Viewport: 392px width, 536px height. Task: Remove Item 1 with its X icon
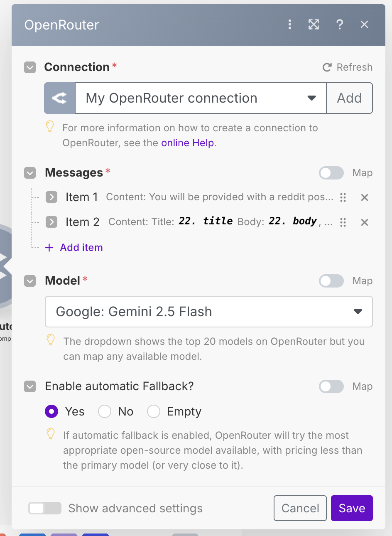point(364,197)
